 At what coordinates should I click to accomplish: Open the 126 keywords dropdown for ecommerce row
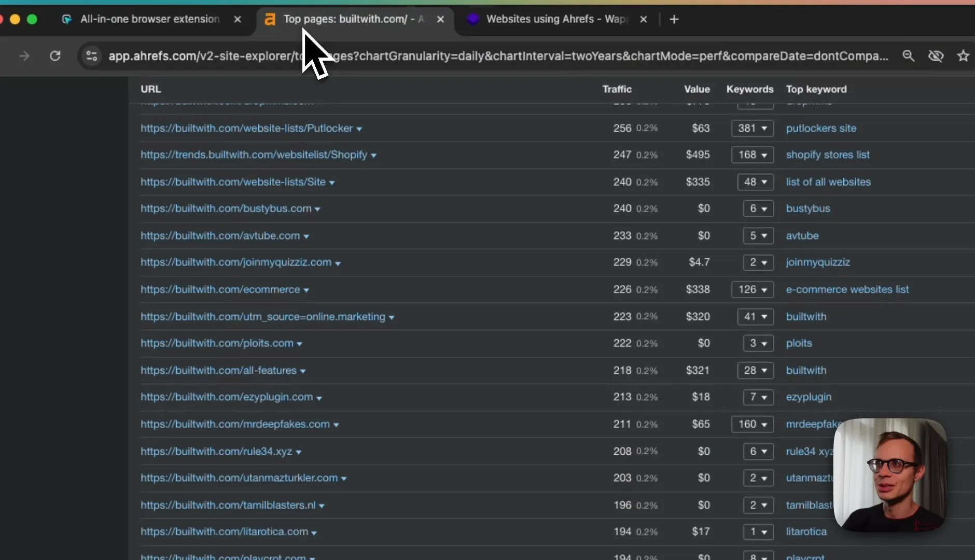(752, 289)
